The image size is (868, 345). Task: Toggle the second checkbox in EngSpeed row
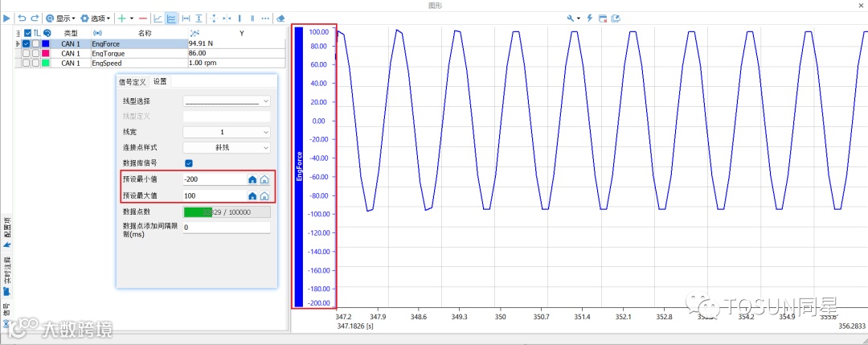tap(35, 64)
